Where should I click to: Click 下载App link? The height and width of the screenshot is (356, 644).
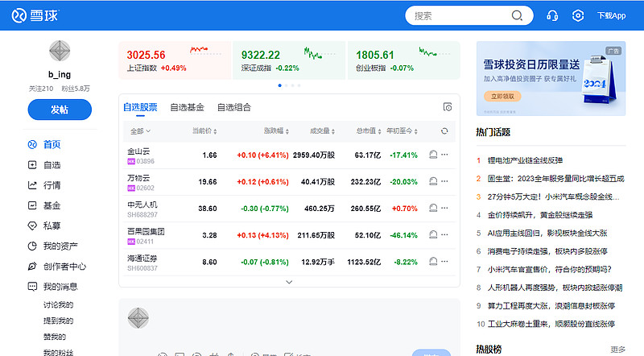click(x=612, y=15)
